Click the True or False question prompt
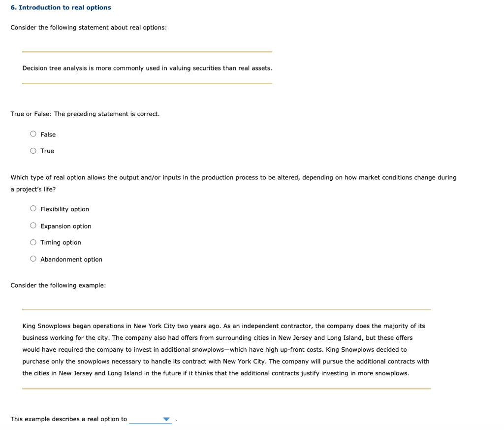This screenshot has width=504, height=430. pos(85,114)
